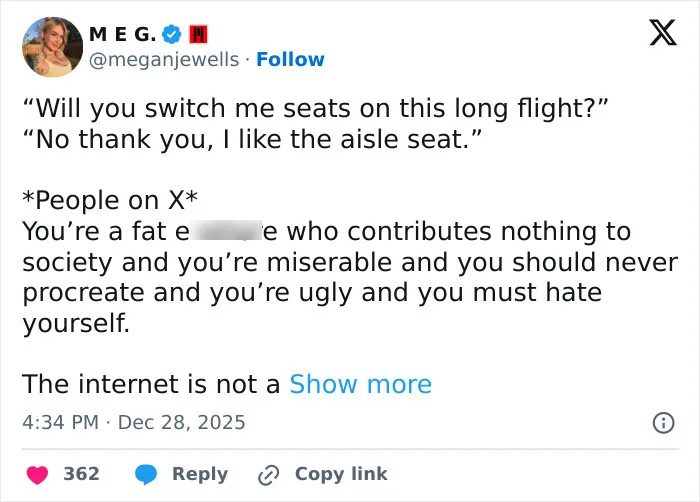Open the 4:34 PM timestamp
The height and width of the screenshot is (502, 700).
[60, 423]
